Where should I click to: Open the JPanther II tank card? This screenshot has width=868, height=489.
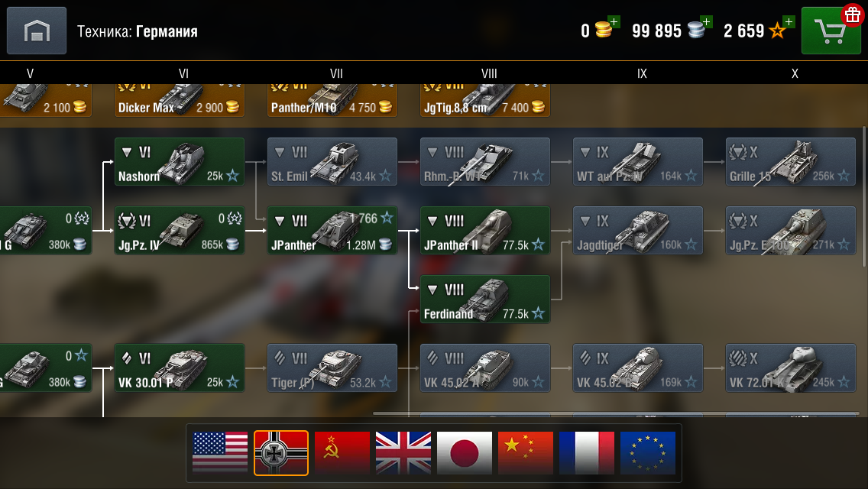click(x=485, y=231)
